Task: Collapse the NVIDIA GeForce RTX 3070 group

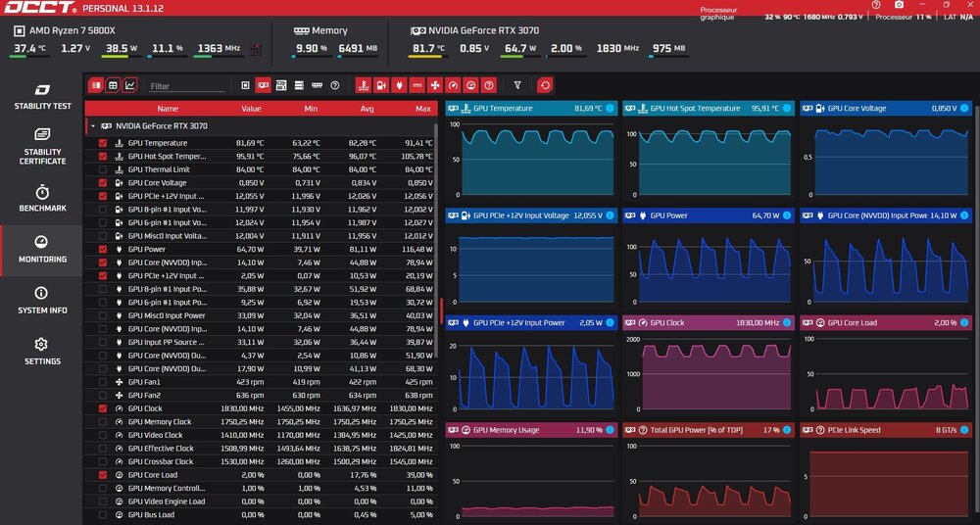Action: [x=92, y=125]
